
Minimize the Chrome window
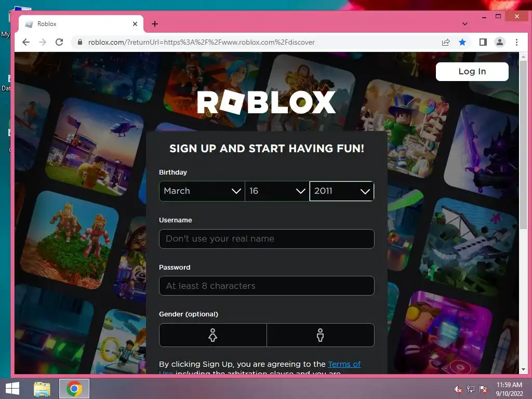(484, 16)
